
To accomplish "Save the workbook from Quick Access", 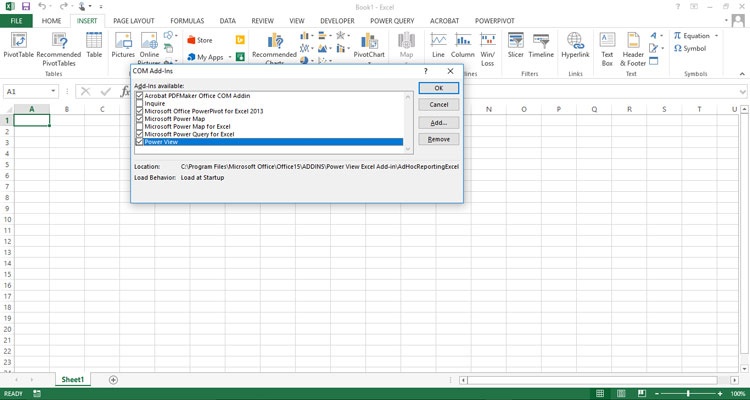I will coord(26,7).
